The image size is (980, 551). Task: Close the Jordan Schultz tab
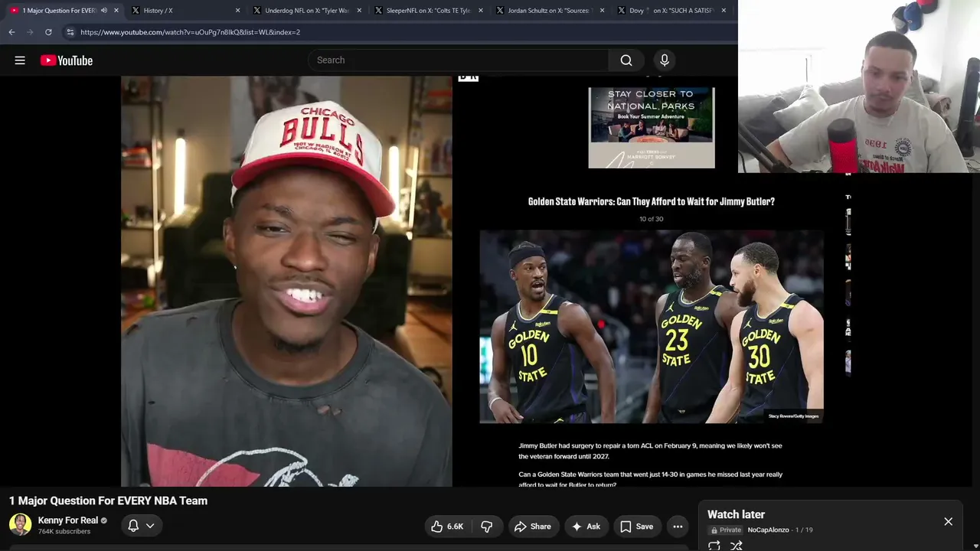602,11
